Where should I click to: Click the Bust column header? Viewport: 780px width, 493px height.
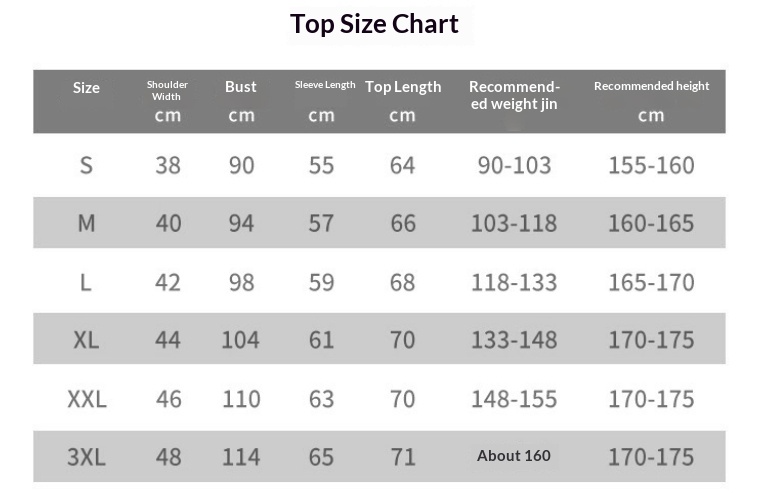pos(240,87)
